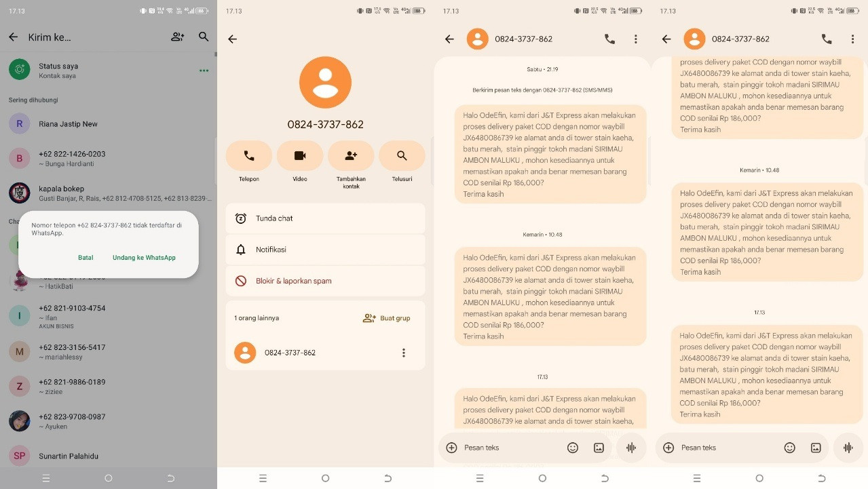
Task: Tap Telusuri search button
Action: (x=402, y=156)
